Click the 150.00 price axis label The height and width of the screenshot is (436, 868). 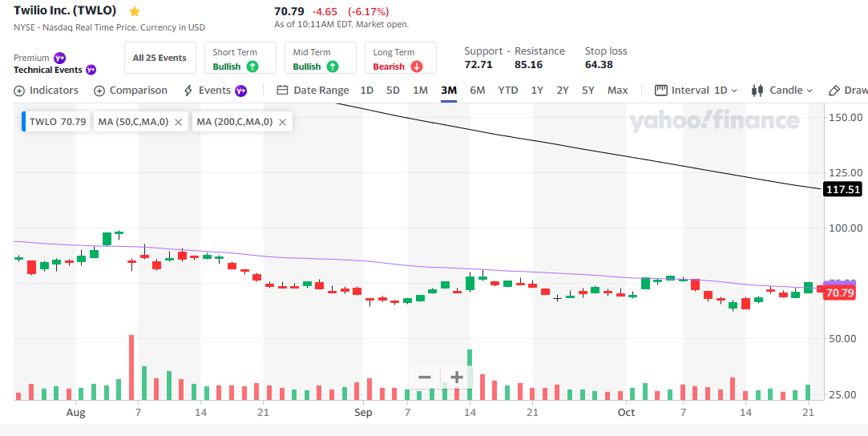(x=844, y=117)
